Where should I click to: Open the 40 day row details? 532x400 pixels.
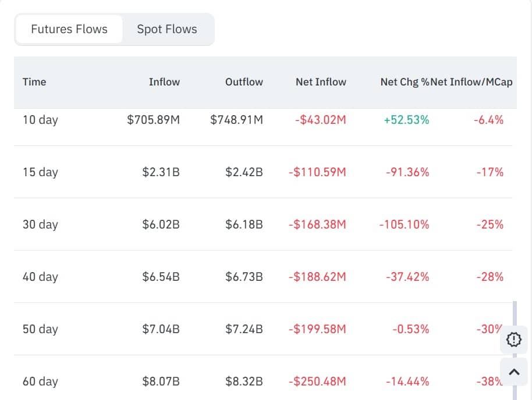click(40, 277)
